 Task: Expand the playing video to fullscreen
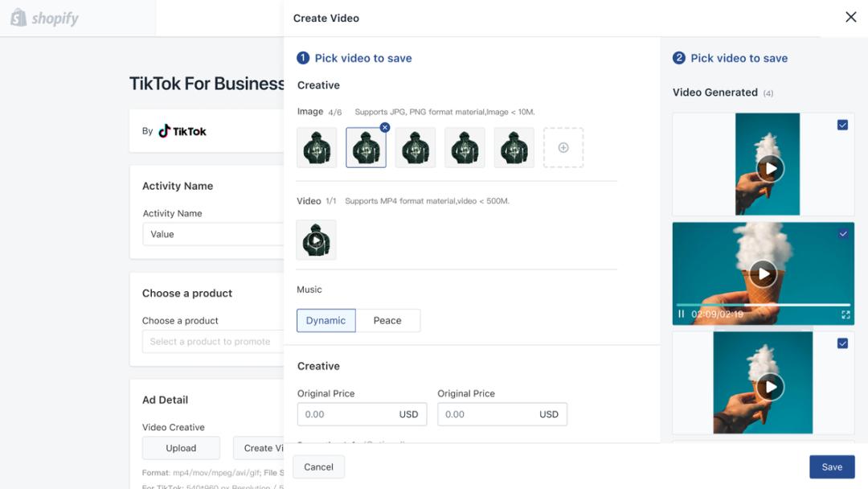846,314
